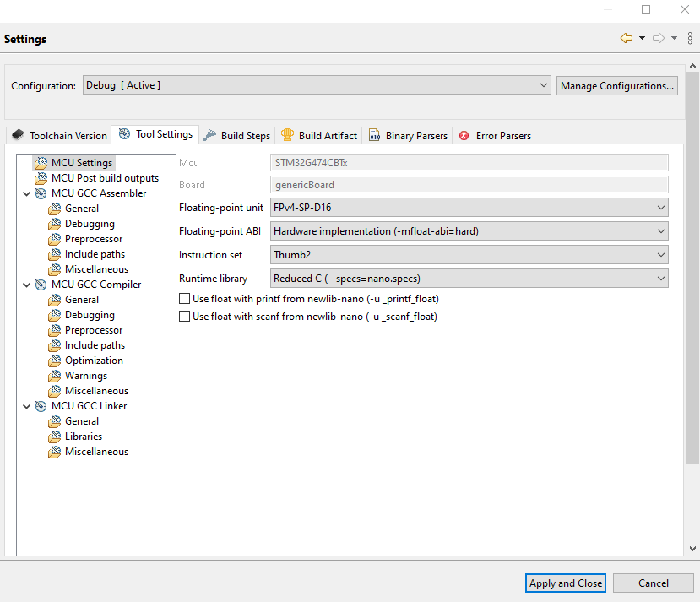
Task: Switch to Build Steps tab
Action: pyautogui.click(x=237, y=136)
